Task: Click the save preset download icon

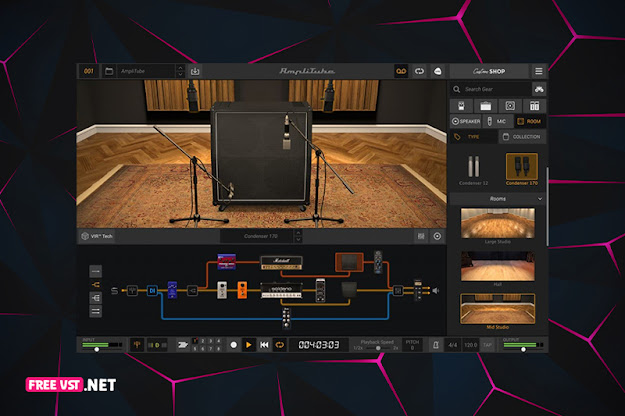Action: click(195, 71)
